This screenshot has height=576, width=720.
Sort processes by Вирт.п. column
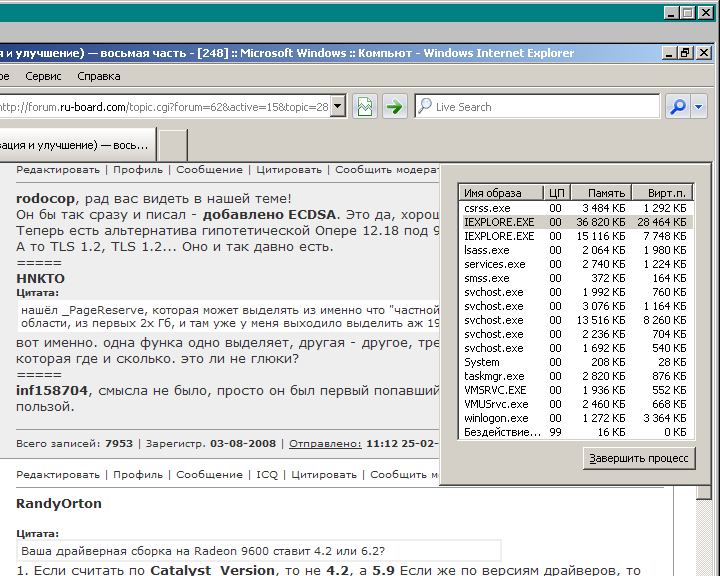click(x=662, y=193)
